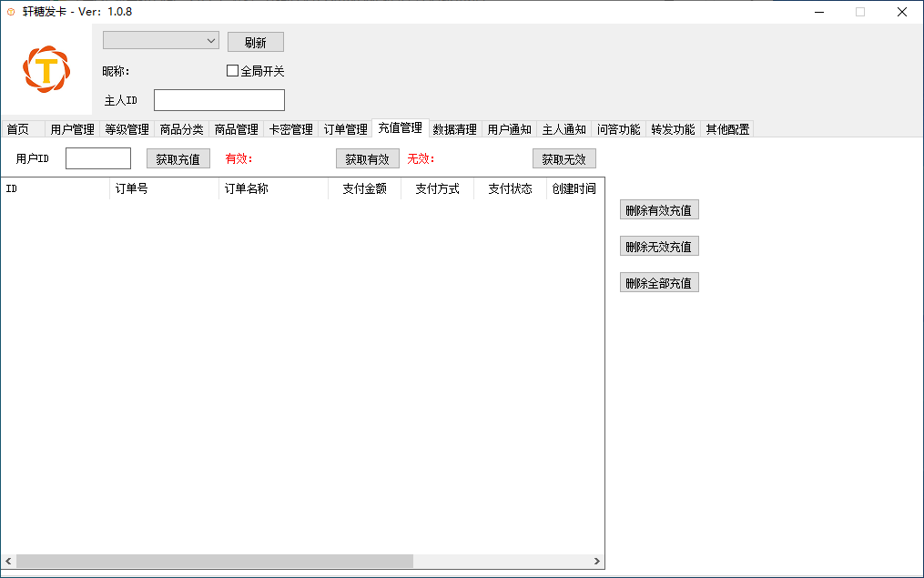Click the small title bar app icon

click(11, 12)
